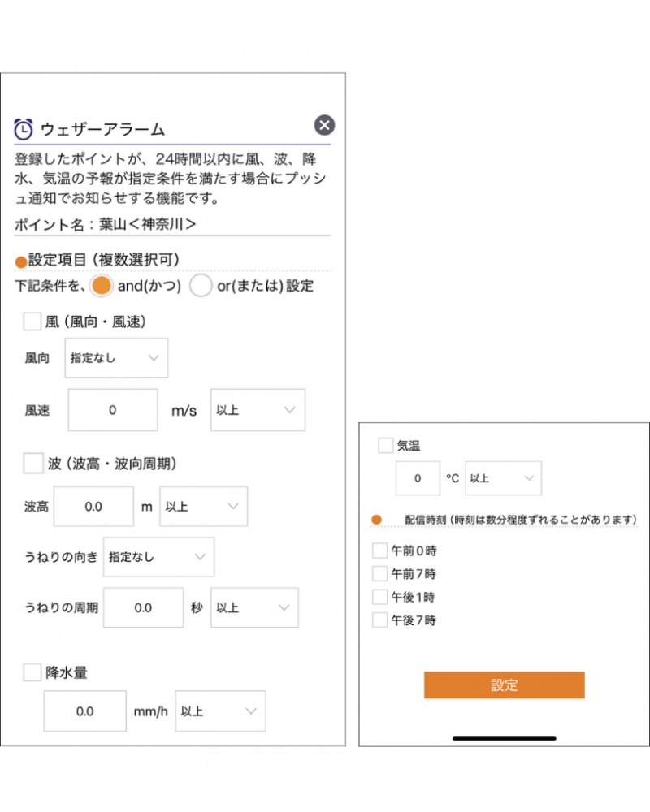
Task: Check the 午後7時 delivery time
Action: [x=379, y=620]
